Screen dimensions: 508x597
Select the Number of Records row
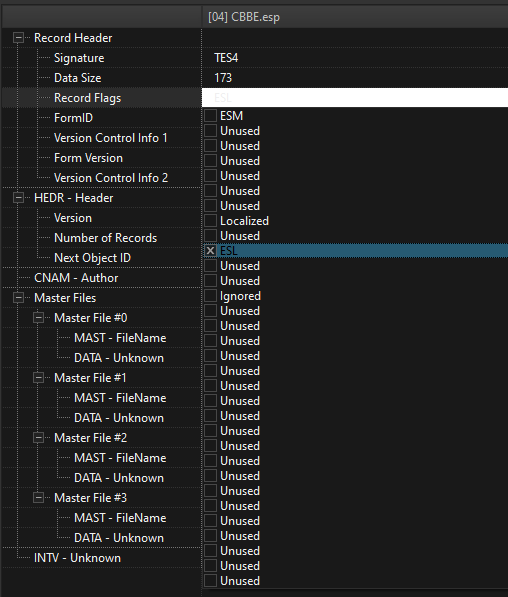tap(102, 238)
